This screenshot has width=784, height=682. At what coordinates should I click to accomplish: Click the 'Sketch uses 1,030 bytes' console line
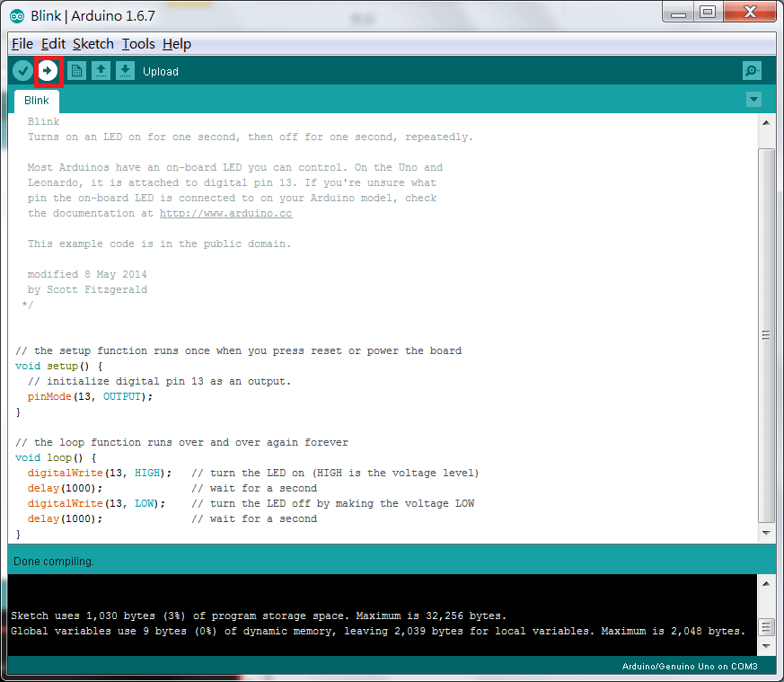[x=259, y=616]
